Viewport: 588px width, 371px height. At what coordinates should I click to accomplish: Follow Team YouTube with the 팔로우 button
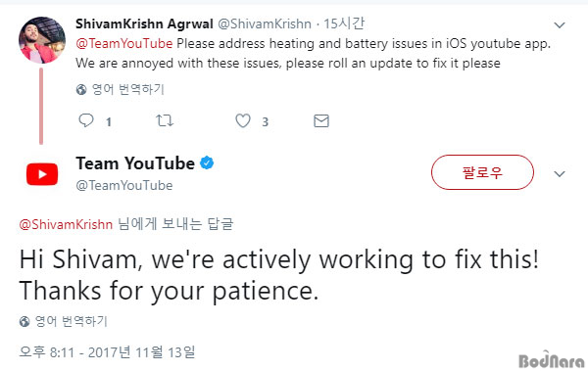[482, 172]
